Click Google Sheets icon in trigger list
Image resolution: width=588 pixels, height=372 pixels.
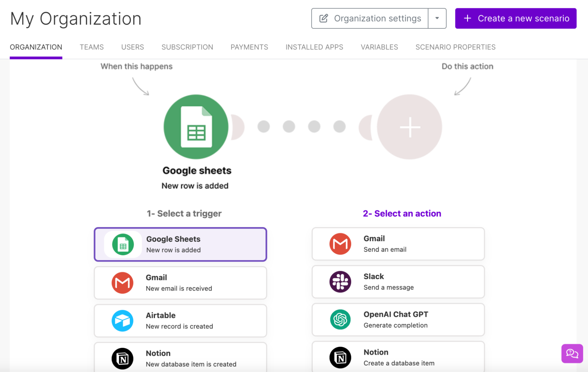tap(123, 244)
